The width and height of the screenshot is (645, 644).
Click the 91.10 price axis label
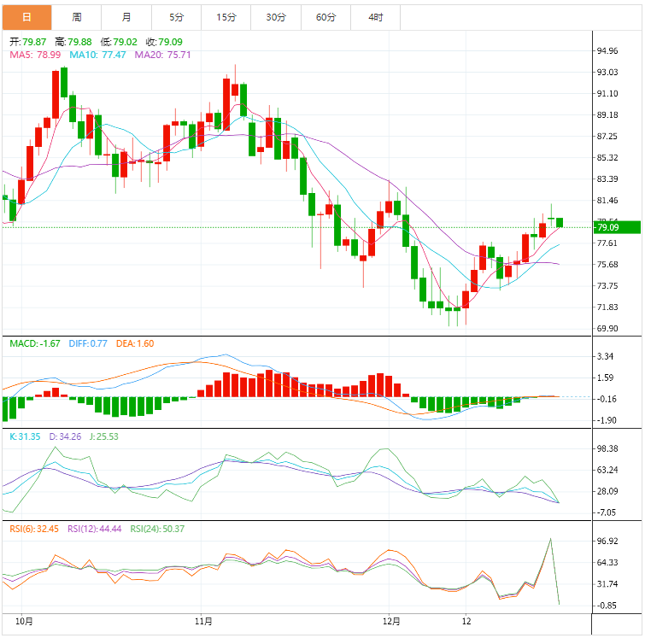coord(607,94)
